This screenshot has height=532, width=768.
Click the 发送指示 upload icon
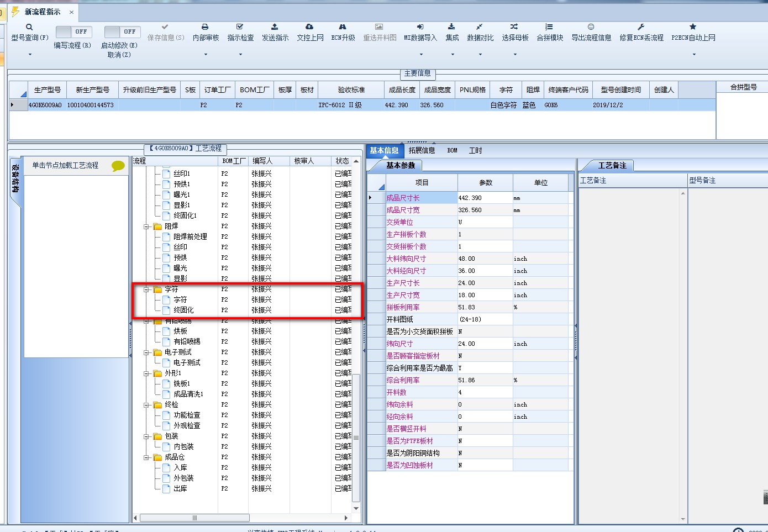point(275,27)
